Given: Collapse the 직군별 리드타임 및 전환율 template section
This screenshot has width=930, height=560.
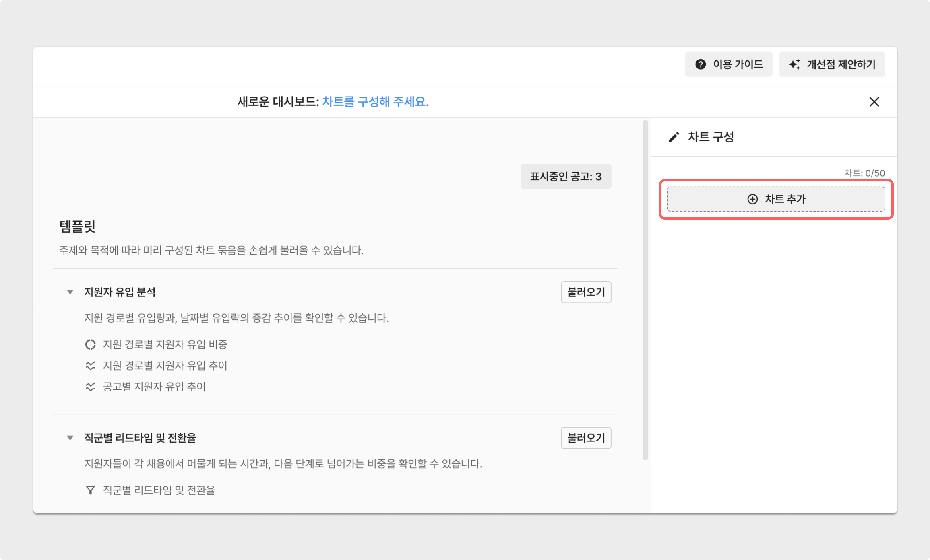Looking at the screenshot, I should [x=70, y=438].
